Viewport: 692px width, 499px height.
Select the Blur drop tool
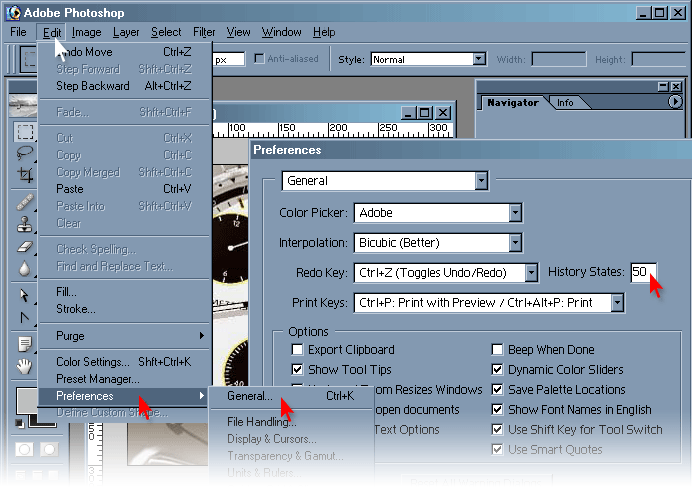tap(25, 268)
